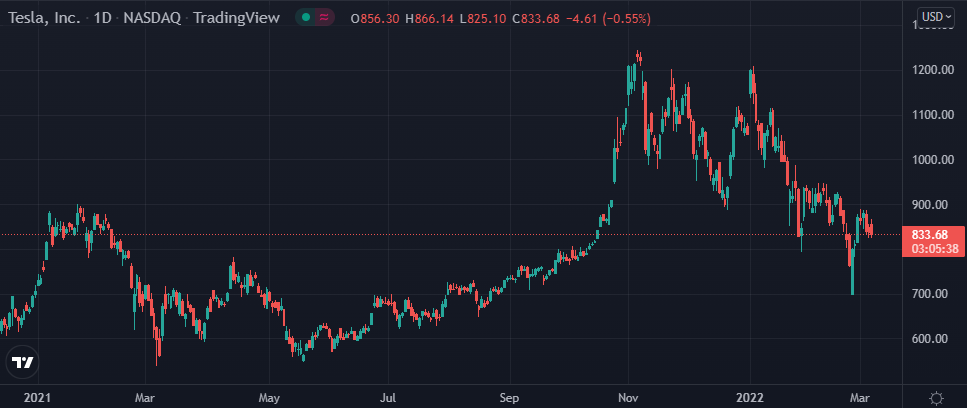967x408 pixels.
Task: Click the Mar label after 2021
Action: click(144, 398)
